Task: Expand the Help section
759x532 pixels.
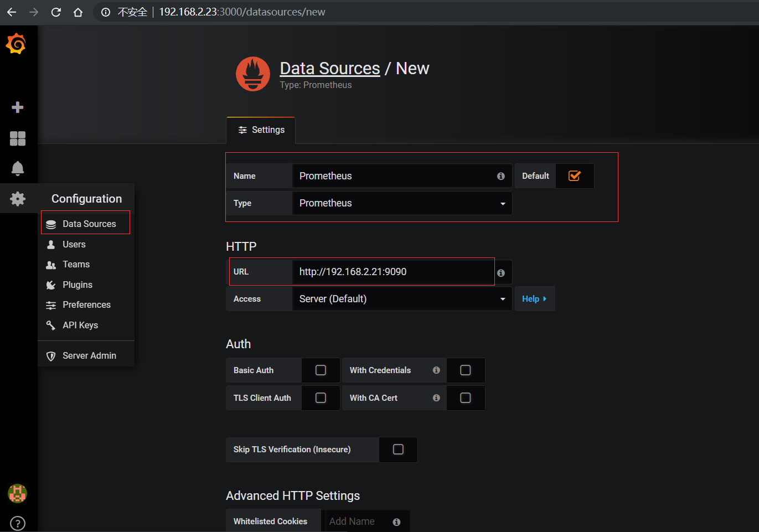Action: pyautogui.click(x=534, y=299)
